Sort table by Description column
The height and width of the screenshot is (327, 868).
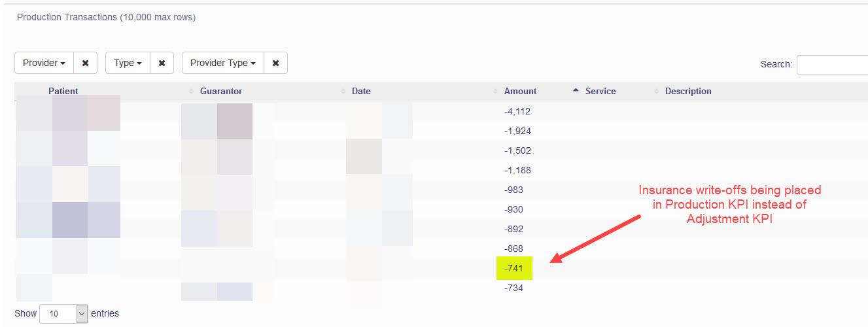click(x=688, y=92)
